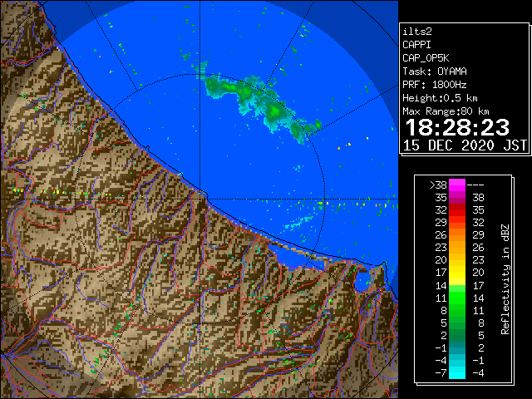Click the bright green legend color beside 11
The width and height of the screenshot is (532, 399).
(x=457, y=298)
